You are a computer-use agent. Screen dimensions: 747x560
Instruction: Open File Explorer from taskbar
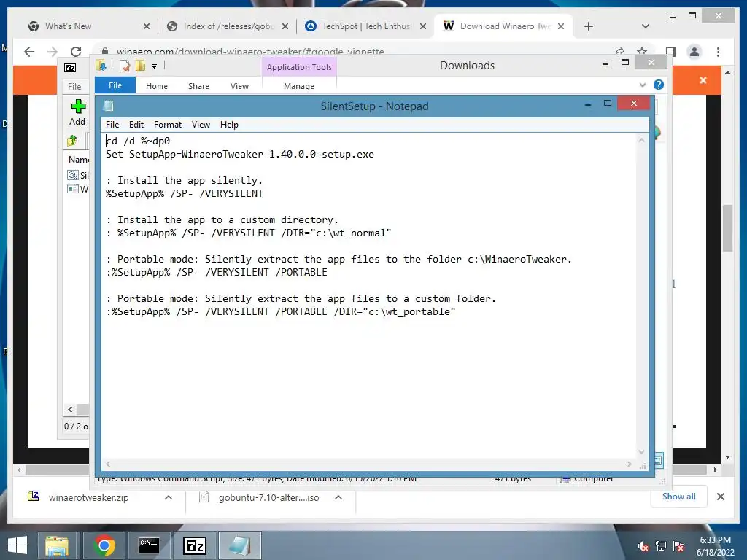(58, 545)
